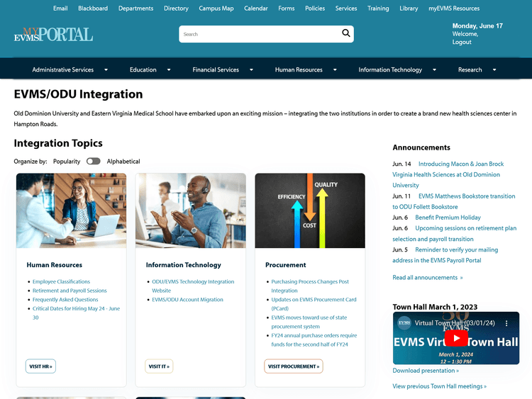The image size is (532, 399).
Task: Open Reminder to verify your mailing address
Action: click(x=445, y=255)
